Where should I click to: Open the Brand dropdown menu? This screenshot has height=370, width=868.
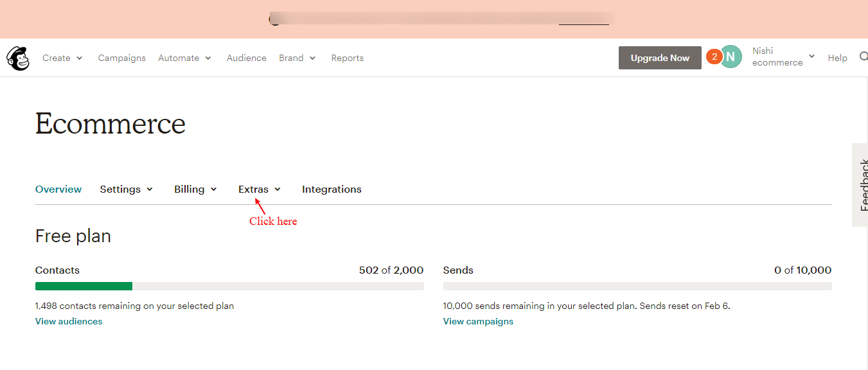point(297,58)
